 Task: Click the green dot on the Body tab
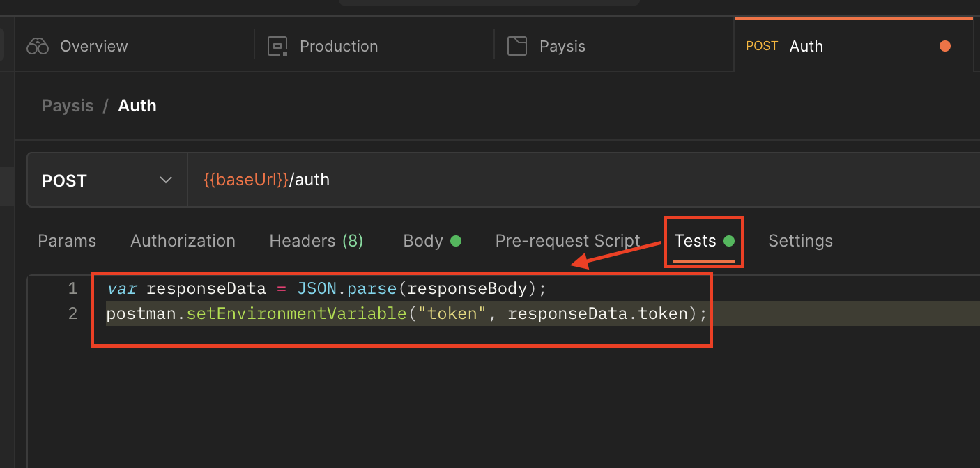coord(457,240)
